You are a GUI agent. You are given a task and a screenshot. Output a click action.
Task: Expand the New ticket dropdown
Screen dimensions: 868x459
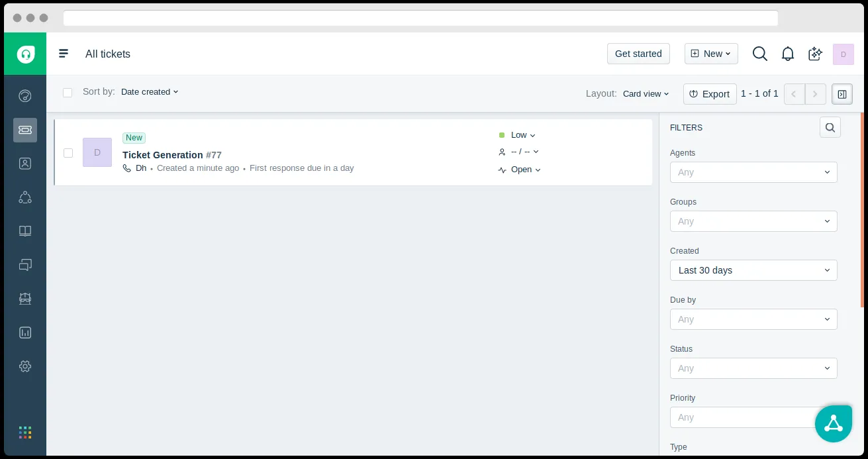pyautogui.click(x=711, y=54)
